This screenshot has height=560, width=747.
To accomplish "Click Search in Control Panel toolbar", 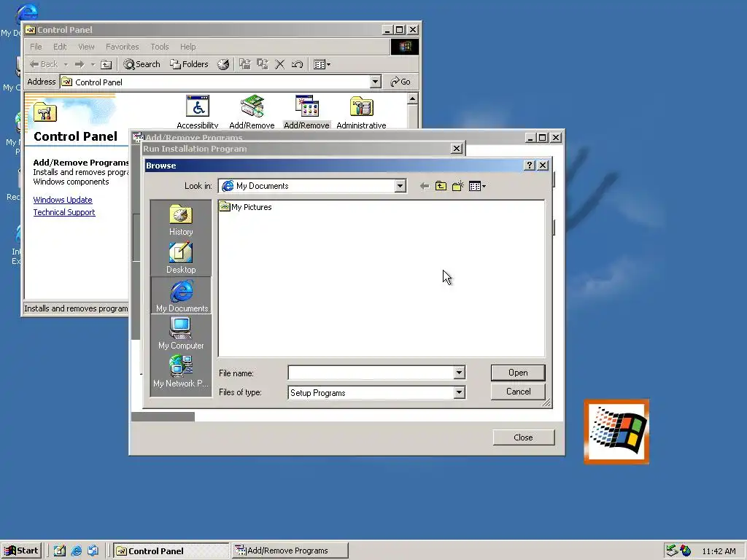I will [x=142, y=64].
